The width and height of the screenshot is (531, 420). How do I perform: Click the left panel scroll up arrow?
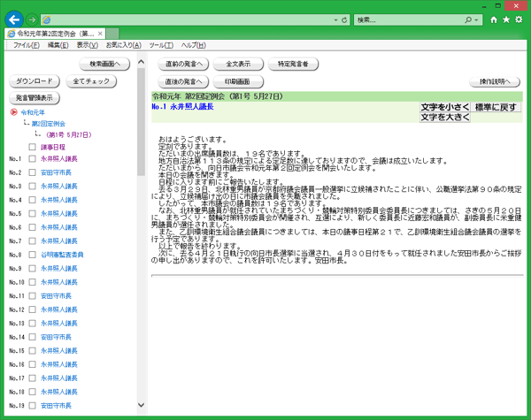(x=142, y=62)
